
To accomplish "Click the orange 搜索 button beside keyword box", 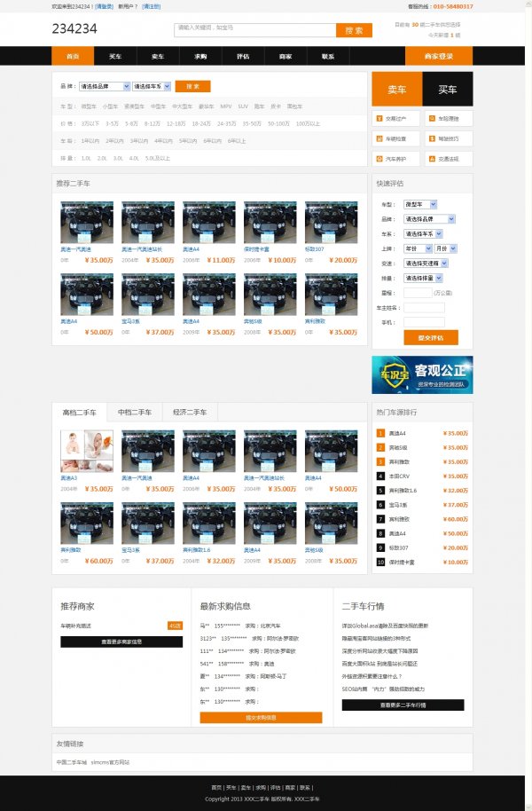I will coord(354,30).
